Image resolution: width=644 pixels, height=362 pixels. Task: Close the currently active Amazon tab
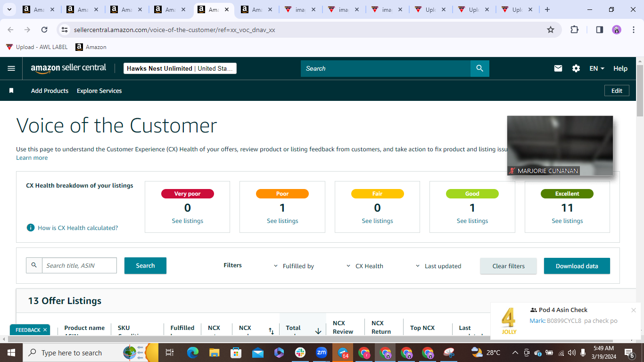click(228, 9)
